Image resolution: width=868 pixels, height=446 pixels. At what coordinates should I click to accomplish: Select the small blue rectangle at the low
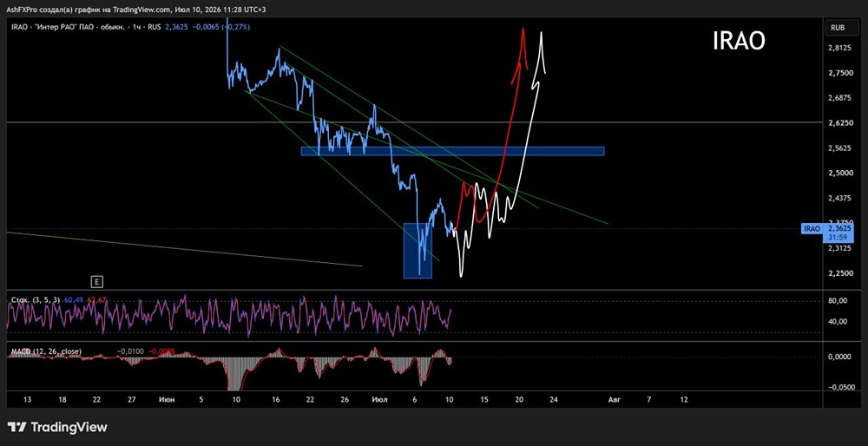pyautogui.click(x=418, y=251)
